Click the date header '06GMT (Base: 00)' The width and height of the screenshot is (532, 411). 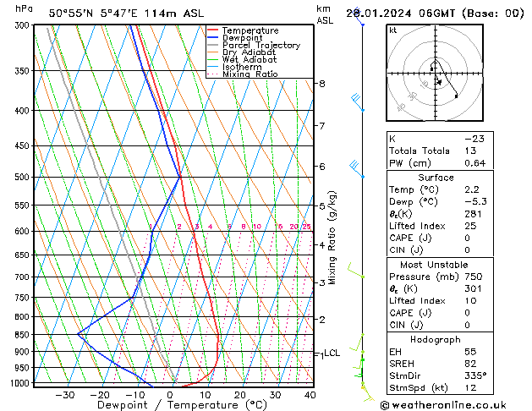tap(471, 14)
